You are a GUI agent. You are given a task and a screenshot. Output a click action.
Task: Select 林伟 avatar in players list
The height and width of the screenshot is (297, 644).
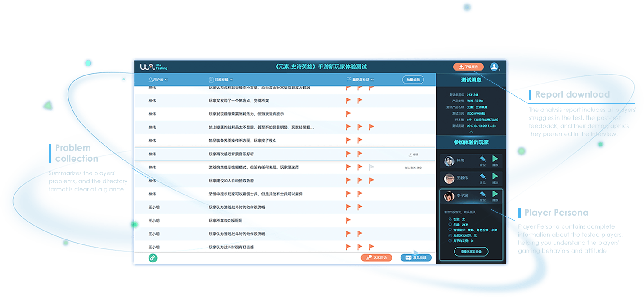(449, 161)
